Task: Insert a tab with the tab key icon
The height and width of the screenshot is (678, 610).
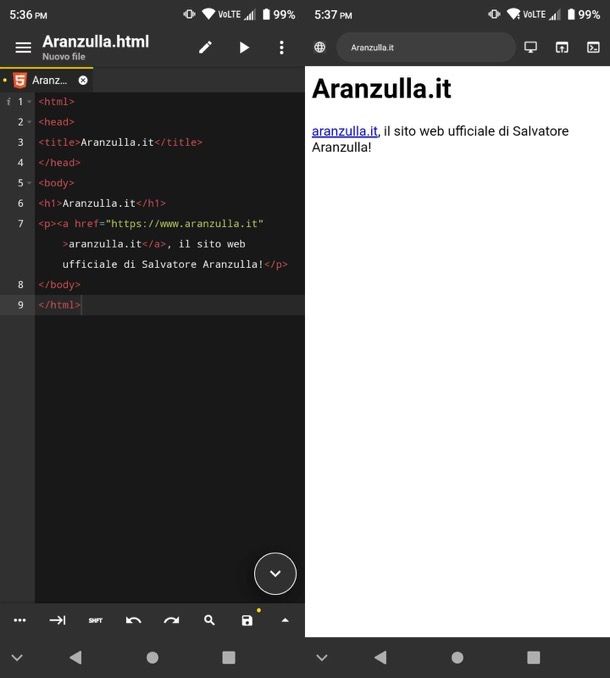Action: 57,620
